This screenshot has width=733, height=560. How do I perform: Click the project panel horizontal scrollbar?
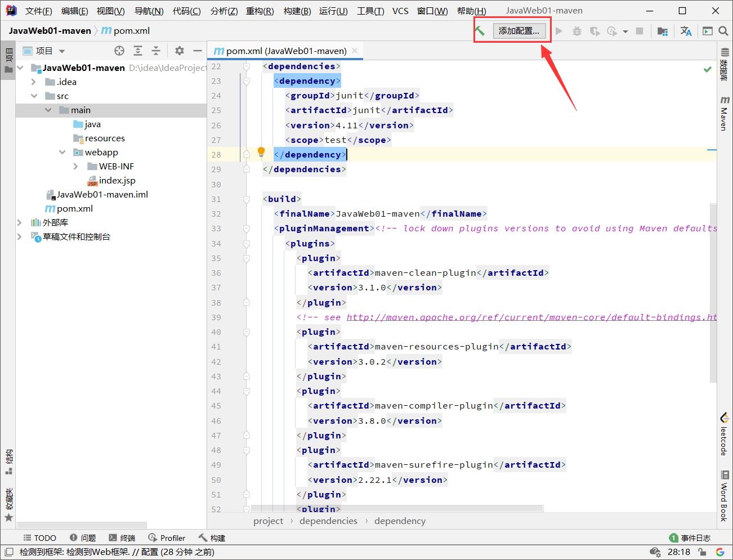tap(83, 525)
